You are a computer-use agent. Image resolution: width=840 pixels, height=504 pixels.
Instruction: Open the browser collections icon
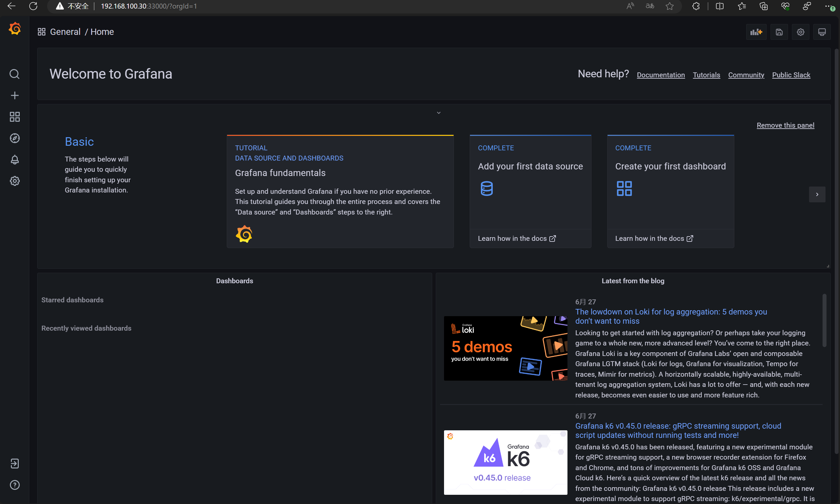pyautogui.click(x=764, y=6)
